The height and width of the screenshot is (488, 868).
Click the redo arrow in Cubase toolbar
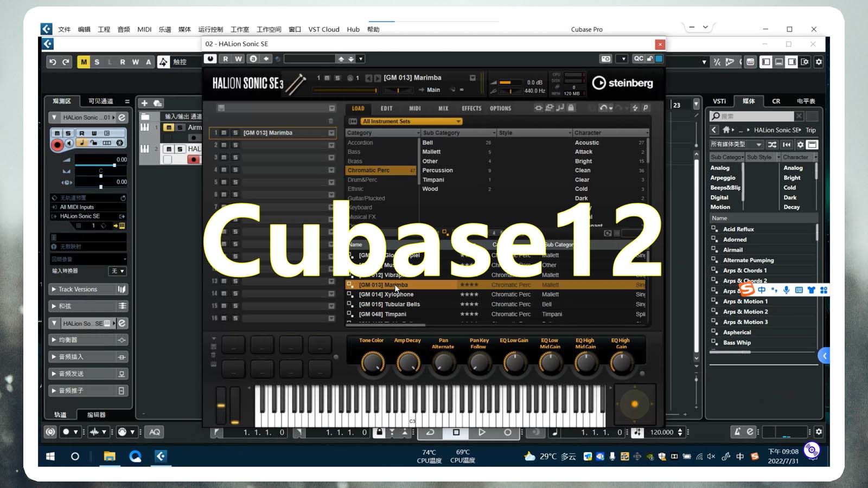[66, 62]
